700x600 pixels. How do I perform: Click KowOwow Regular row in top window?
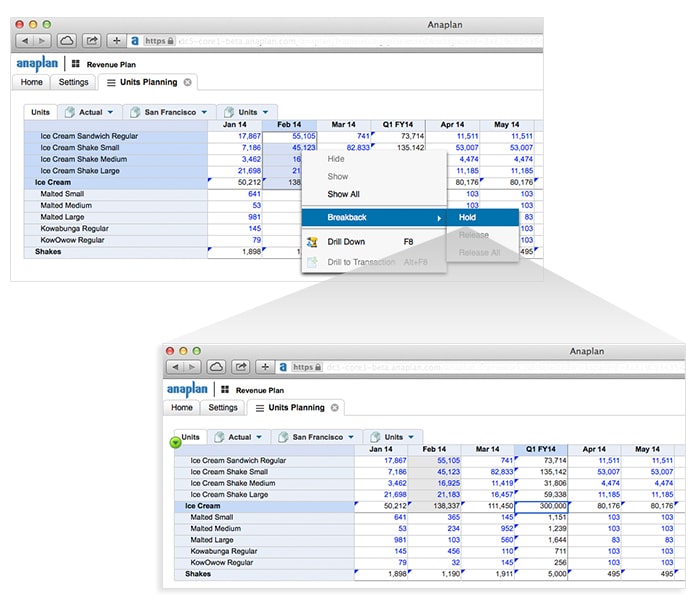116,240
